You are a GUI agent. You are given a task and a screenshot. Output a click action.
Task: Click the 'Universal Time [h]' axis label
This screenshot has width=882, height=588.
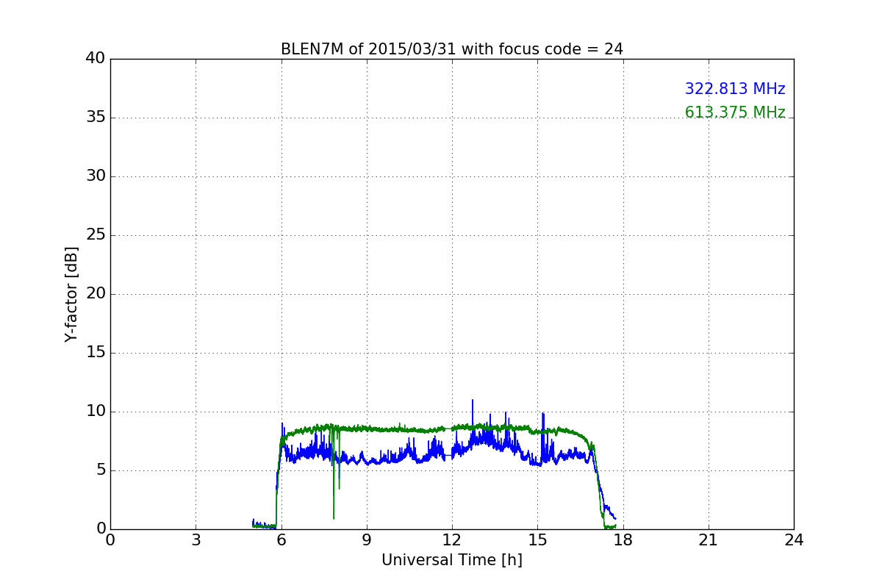[452, 560]
